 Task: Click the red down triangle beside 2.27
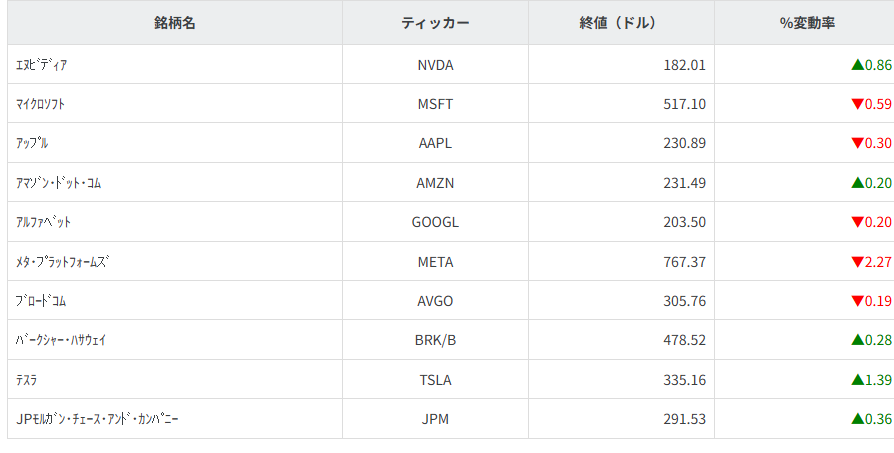point(857,262)
